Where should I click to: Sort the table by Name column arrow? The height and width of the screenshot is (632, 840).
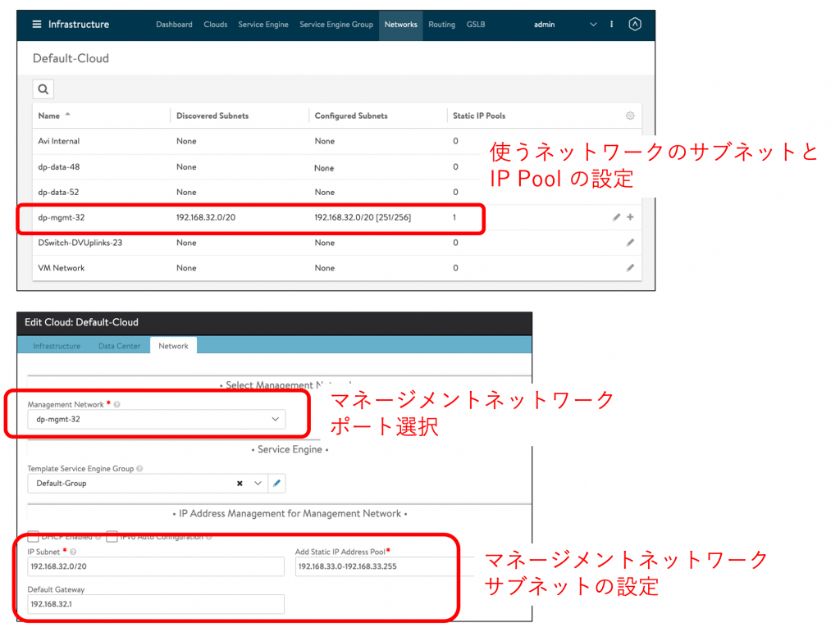(67, 115)
